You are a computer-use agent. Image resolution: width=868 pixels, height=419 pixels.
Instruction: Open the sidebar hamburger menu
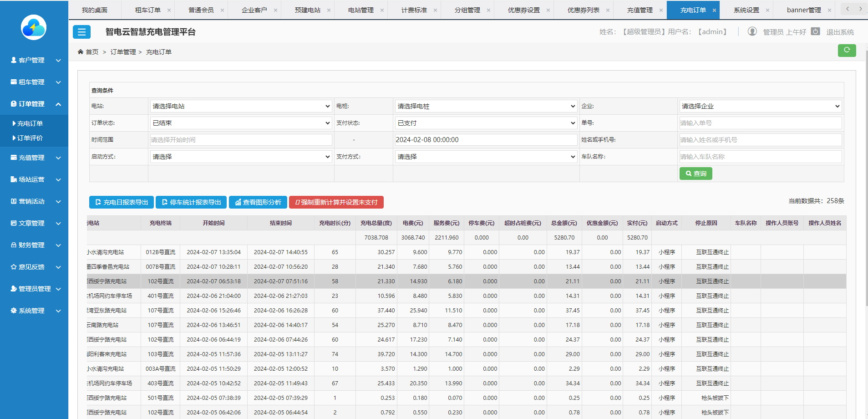pos(81,32)
